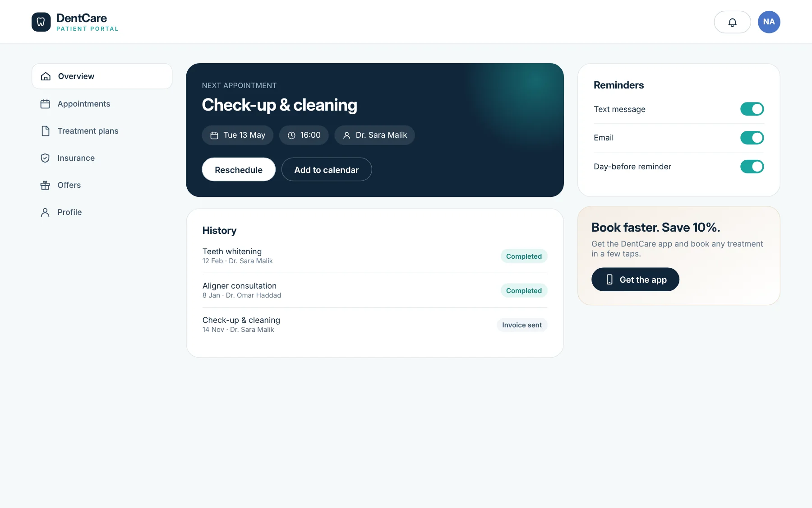This screenshot has width=812, height=508.
Task: Go to the Overview section
Action: point(102,76)
